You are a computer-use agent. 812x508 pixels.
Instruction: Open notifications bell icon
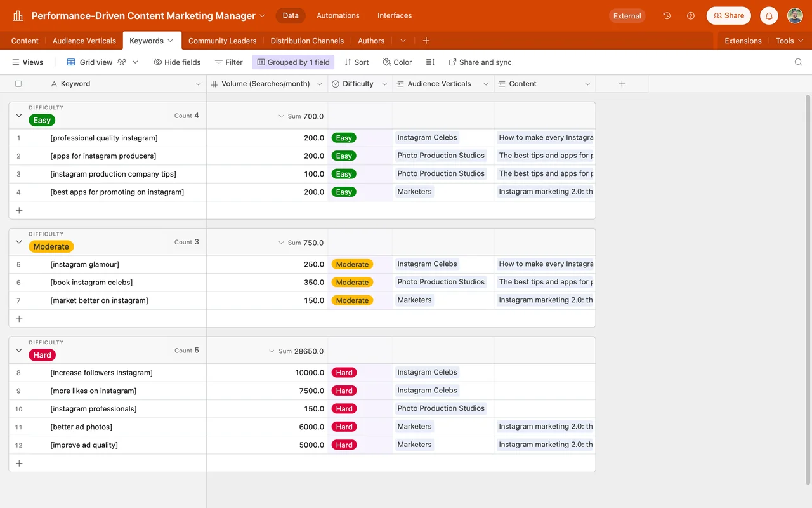[x=769, y=16]
